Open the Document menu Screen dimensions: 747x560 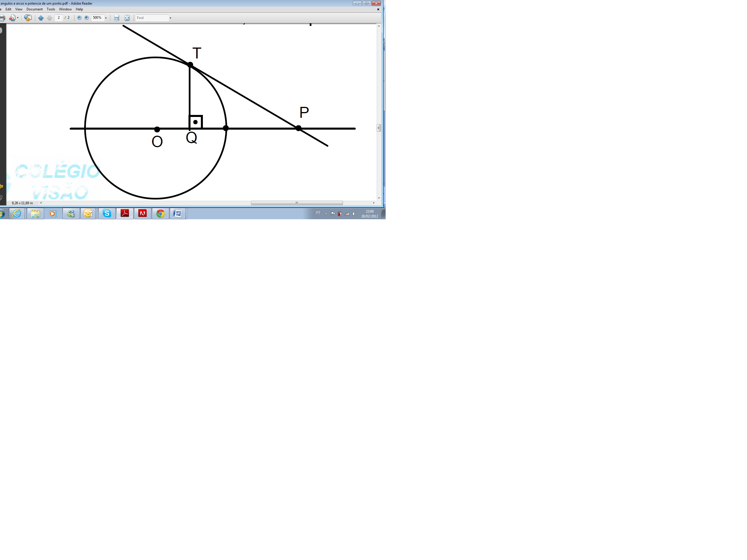tap(35, 9)
